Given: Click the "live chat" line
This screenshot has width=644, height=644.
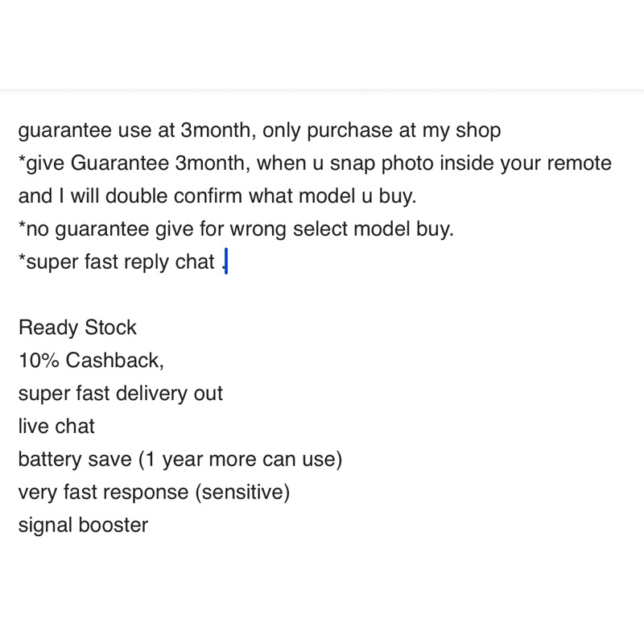Looking at the screenshot, I should coord(56,427).
